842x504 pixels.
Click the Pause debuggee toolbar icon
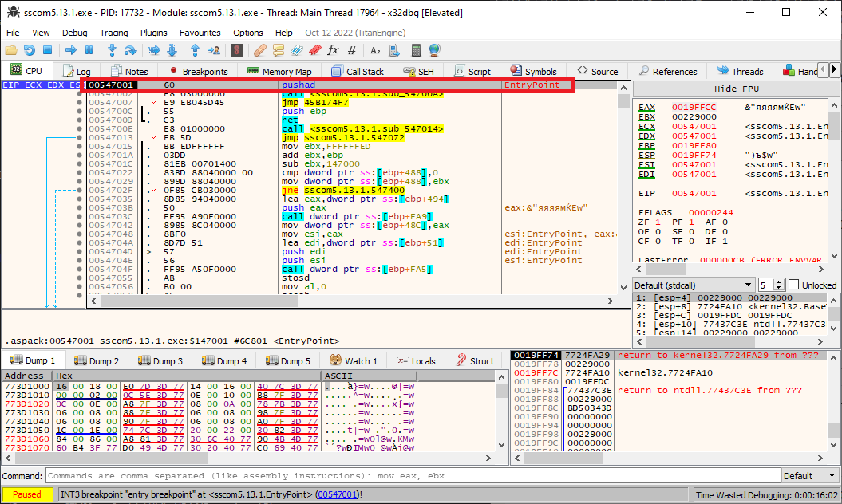[89, 50]
